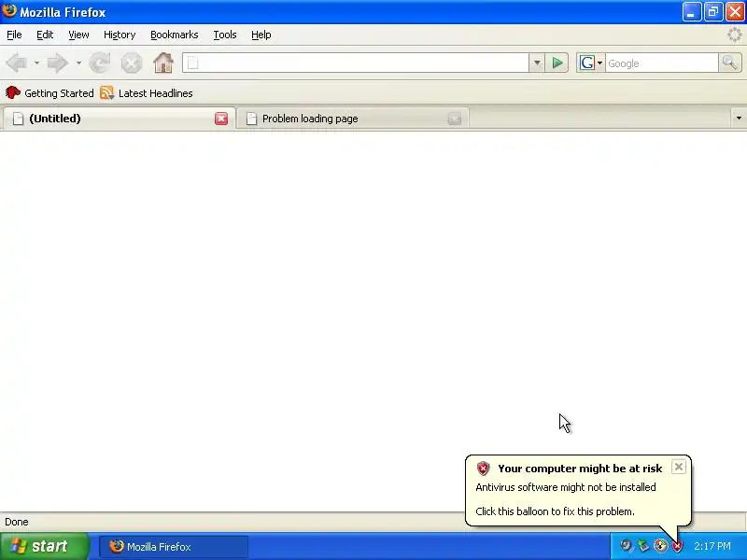Minimize the Firefox window
Image resolution: width=747 pixels, height=560 pixels.
tap(691, 12)
